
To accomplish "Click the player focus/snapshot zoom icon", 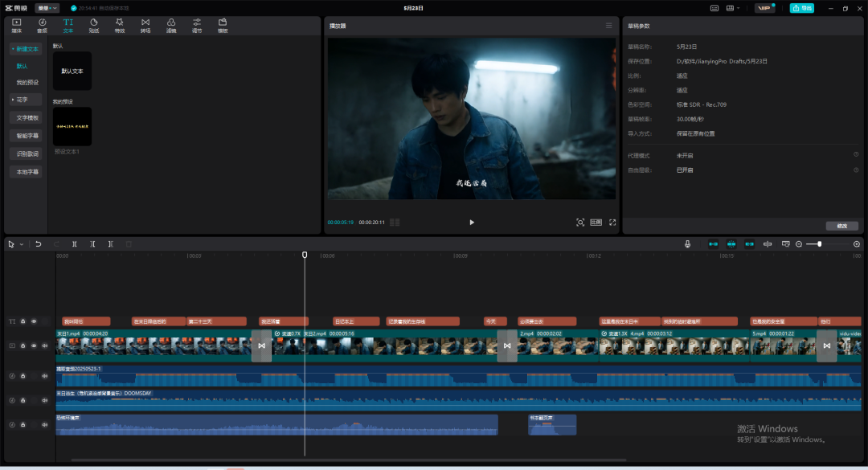I will click(580, 223).
